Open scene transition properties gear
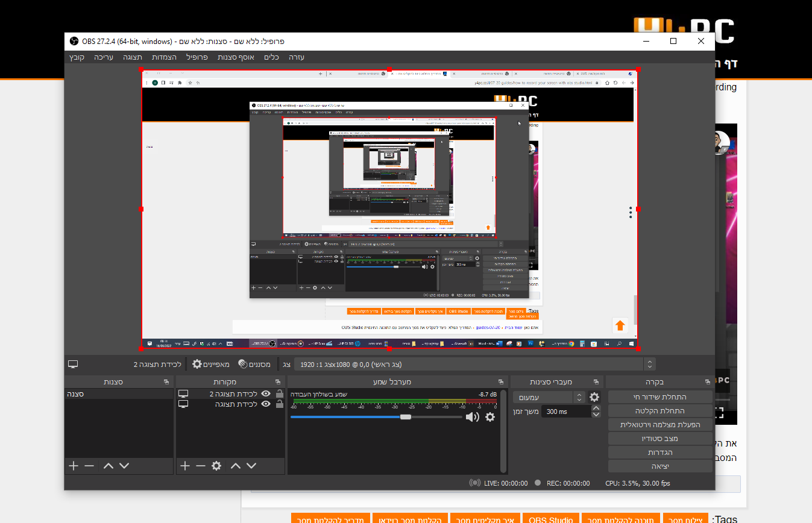Screen dimensions: 812x523 coord(594,397)
